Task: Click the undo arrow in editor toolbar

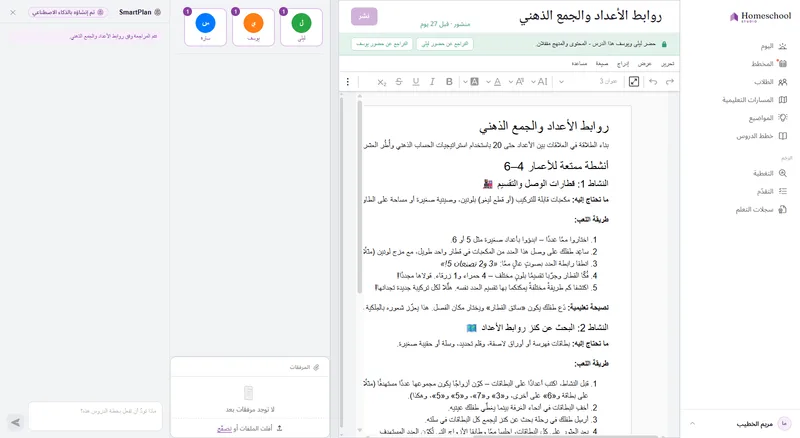Action: click(653, 82)
